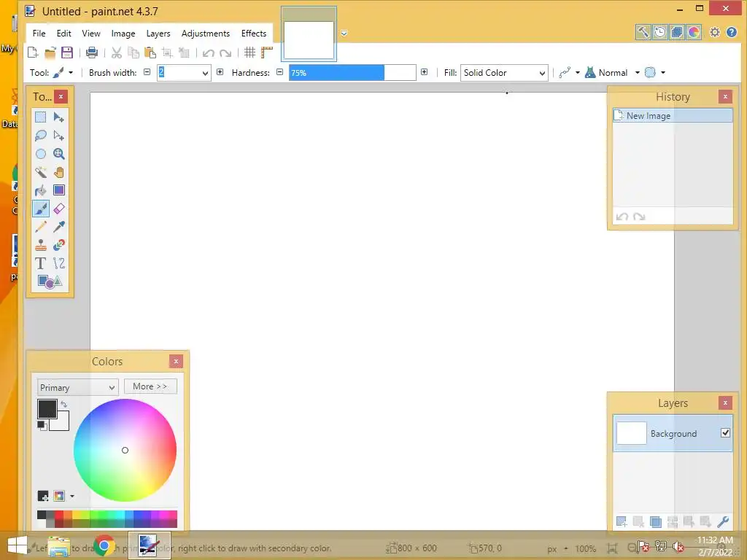The width and height of the screenshot is (747, 560).
Task: Toggle the Tools window button
Action: tap(643, 32)
